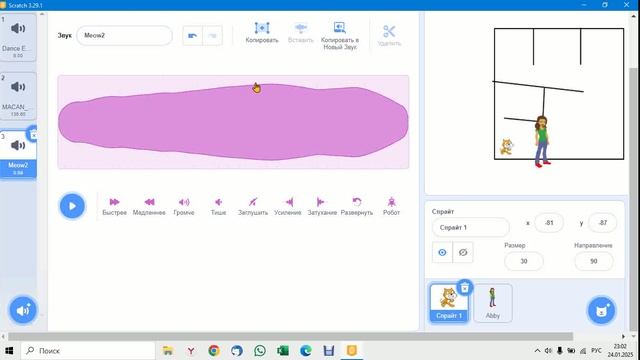Select the Спрайт 1 cat sprite
Image resolution: width=640 pixels, height=360 pixels.
click(449, 303)
